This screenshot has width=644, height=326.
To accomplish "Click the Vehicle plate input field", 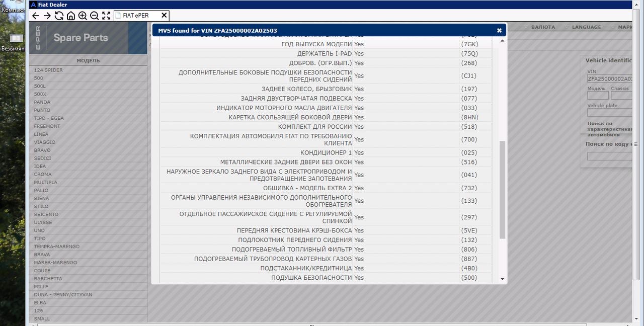I will [x=609, y=113].
